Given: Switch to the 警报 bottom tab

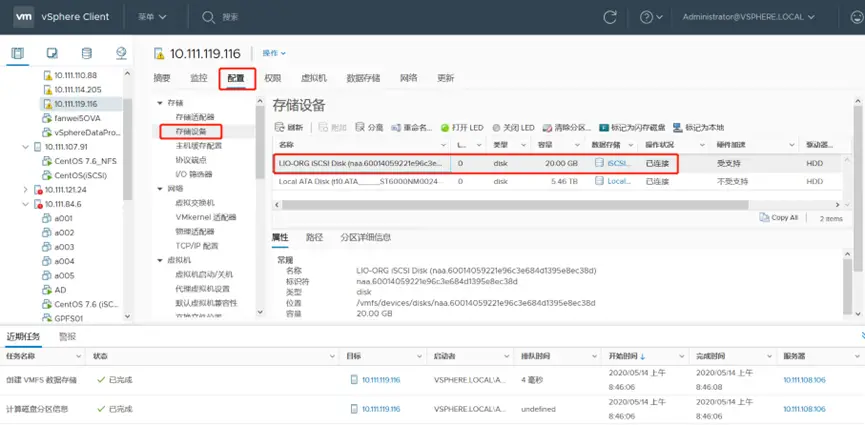Looking at the screenshot, I should coord(67,337).
